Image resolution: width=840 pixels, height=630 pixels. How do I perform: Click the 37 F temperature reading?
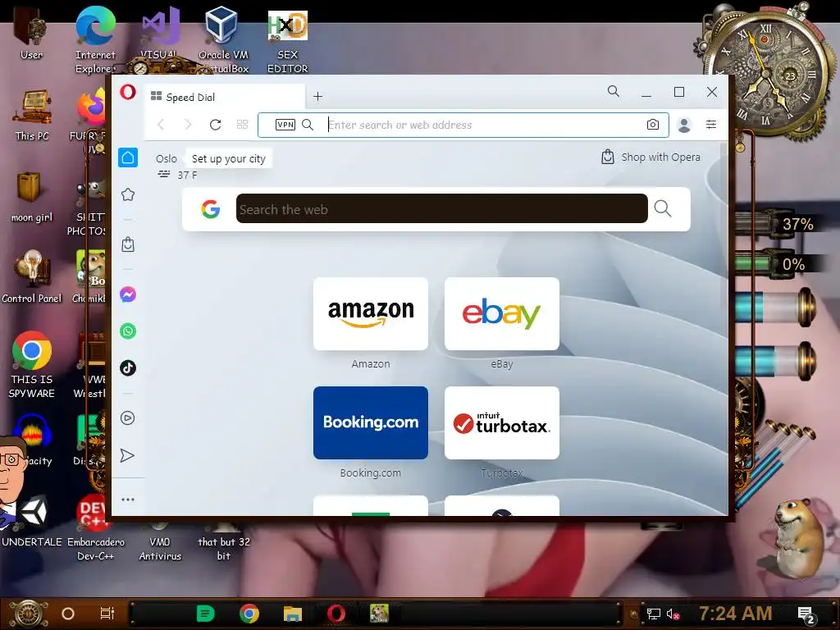click(187, 176)
